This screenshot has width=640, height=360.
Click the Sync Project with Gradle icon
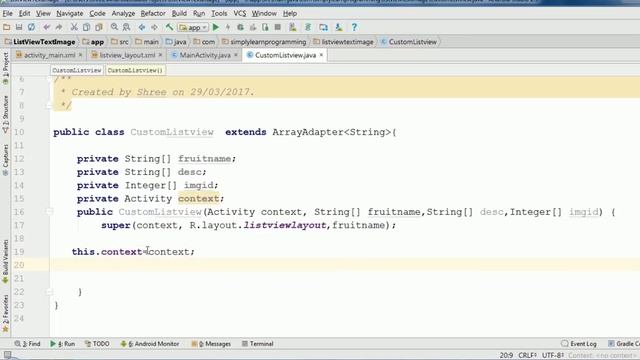tap(308, 27)
